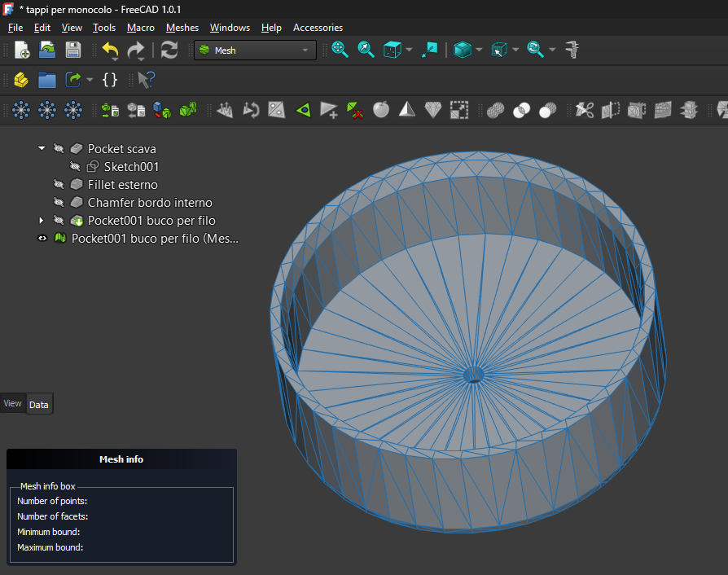Open the Meshes menu
This screenshot has width=728, height=575.
182,28
